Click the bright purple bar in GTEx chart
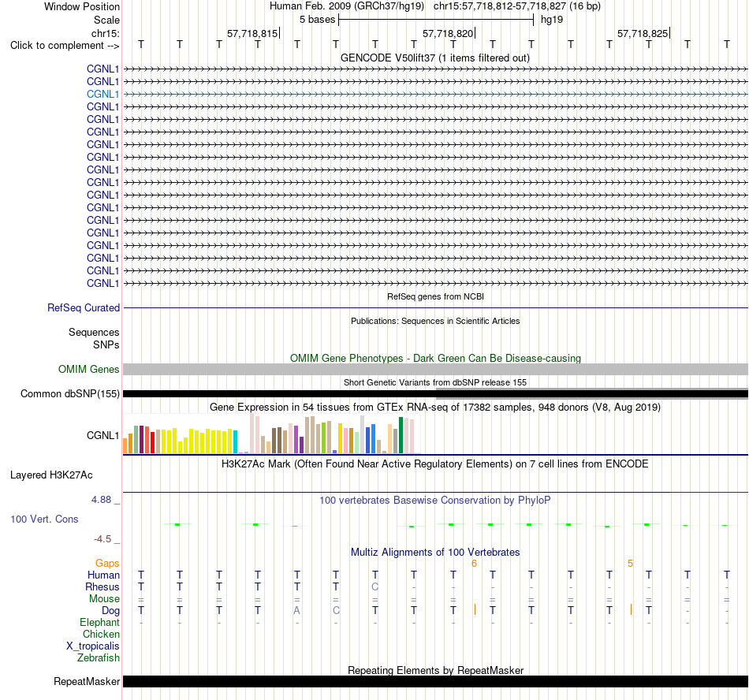749x700 pixels. pyautogui.click(x=296, y=440)
